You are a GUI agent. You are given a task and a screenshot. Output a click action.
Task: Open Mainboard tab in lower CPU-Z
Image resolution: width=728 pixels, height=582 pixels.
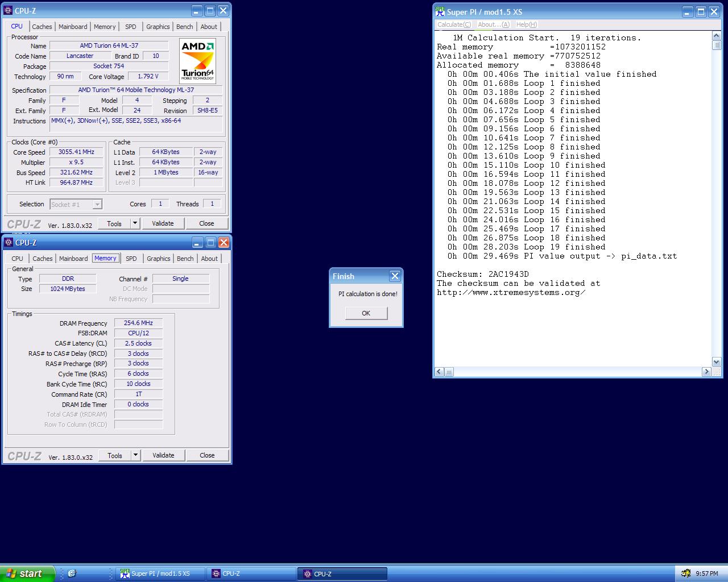click(x=73, y=259)
